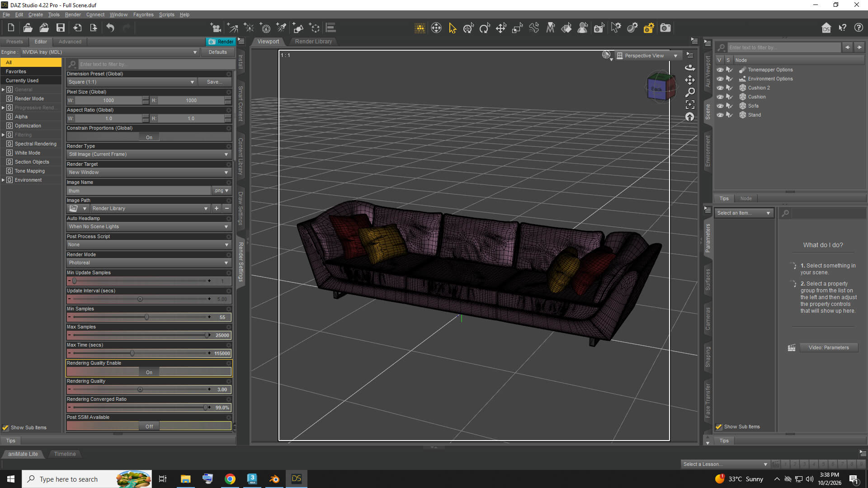Viewport: 868px width, 488px height.
Task: Click the What's This help pointer icon
Action: (842, 28)
